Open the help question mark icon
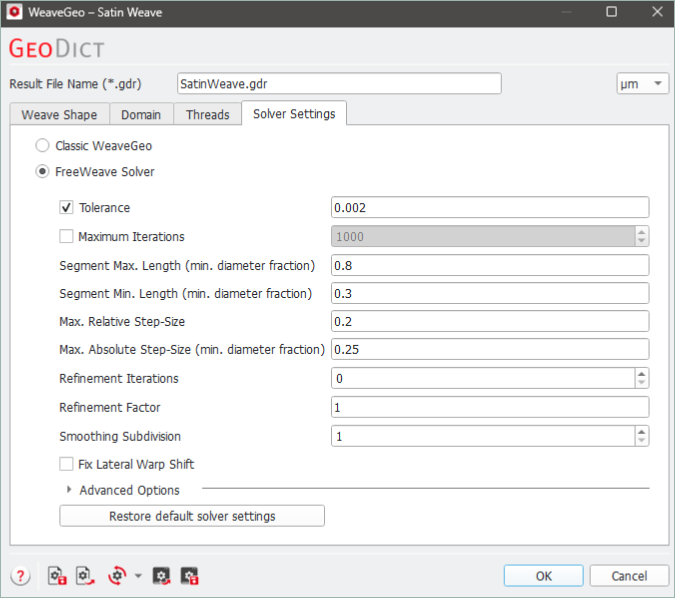The width and height of the screenshot is (675, 598). [20, 576]
